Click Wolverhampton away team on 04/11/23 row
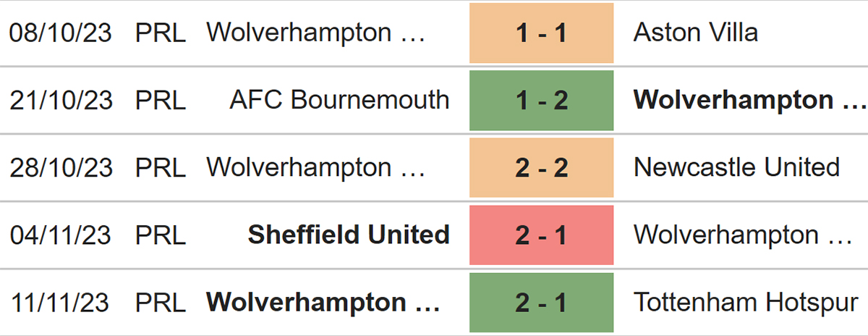 [x=743, y=235]
